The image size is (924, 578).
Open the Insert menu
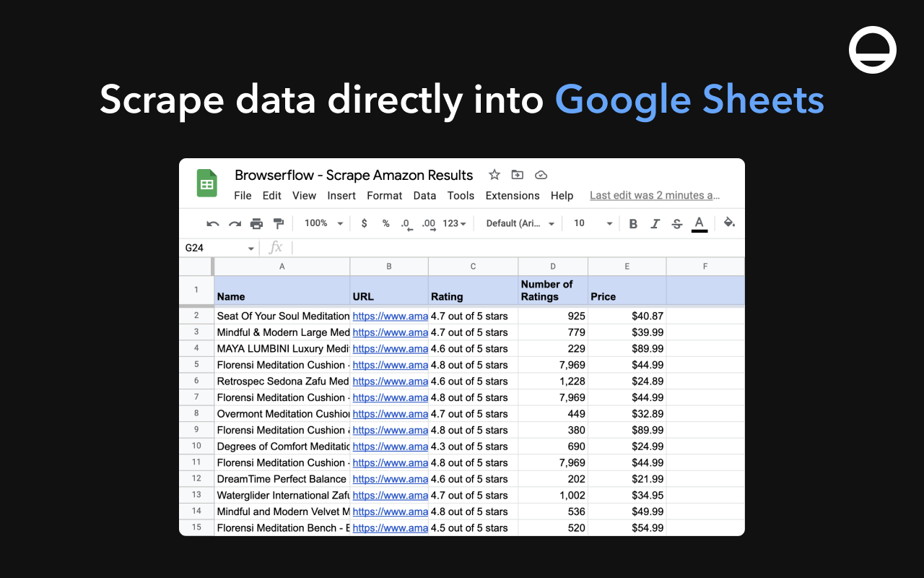pos(341,196)
